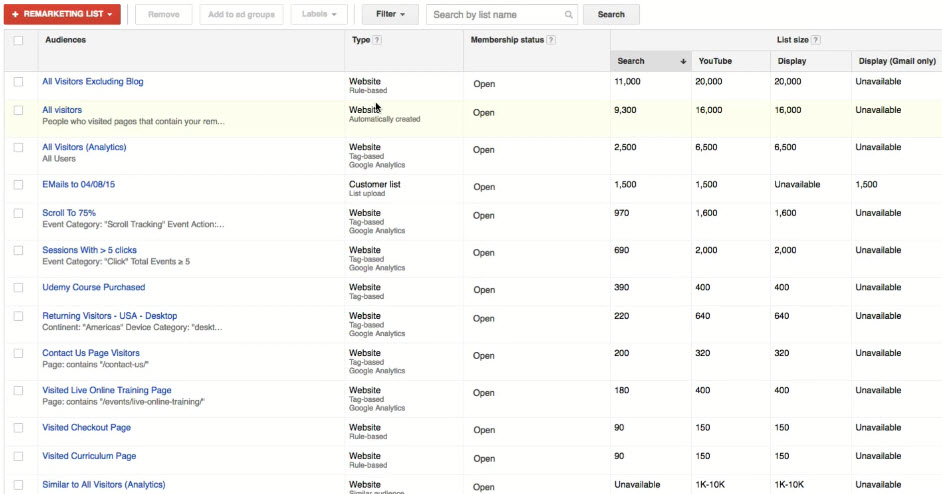Click the Search column sort arrow
The width and height of the screenshot is (942, 494).
point(683,61)
